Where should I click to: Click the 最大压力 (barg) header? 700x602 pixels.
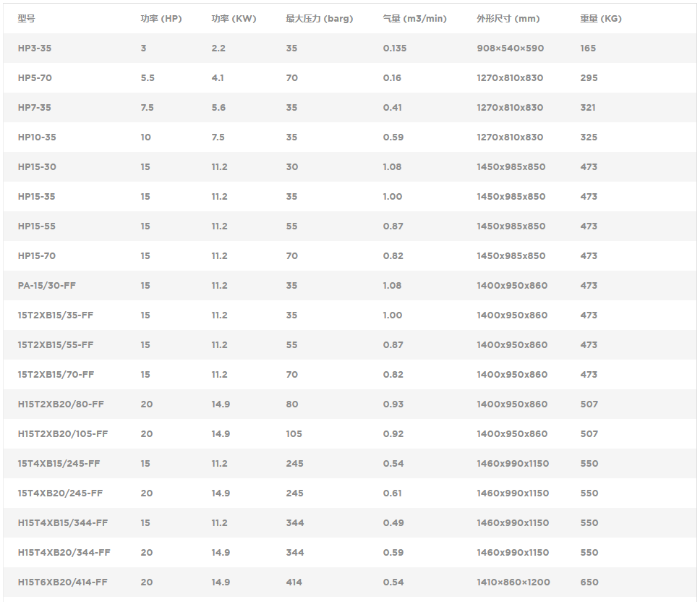click(319, 19)
